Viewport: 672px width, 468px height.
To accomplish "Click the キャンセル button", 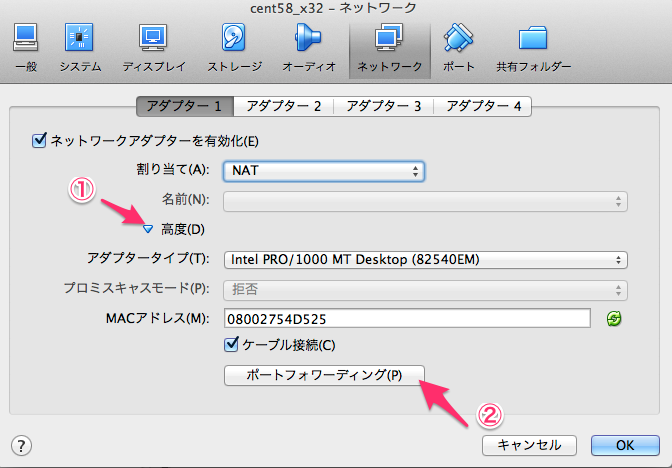I will [529, 445].
